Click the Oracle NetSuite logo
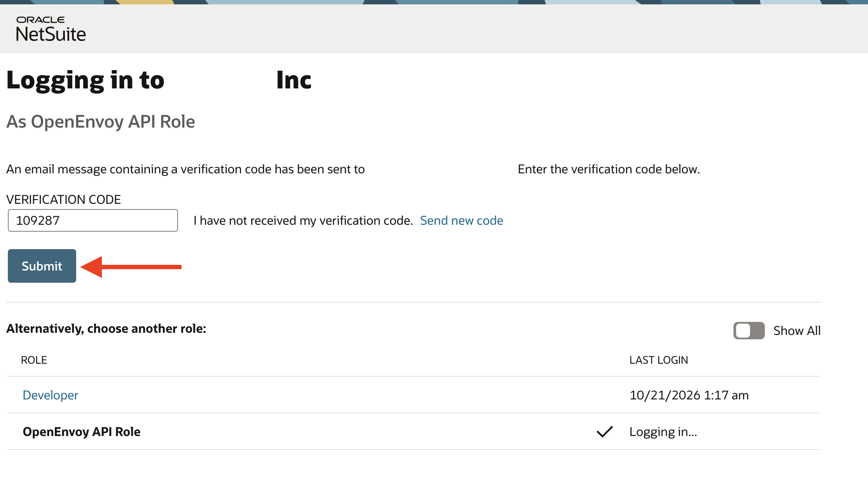 pyautogui.click(x=51, y=29)
